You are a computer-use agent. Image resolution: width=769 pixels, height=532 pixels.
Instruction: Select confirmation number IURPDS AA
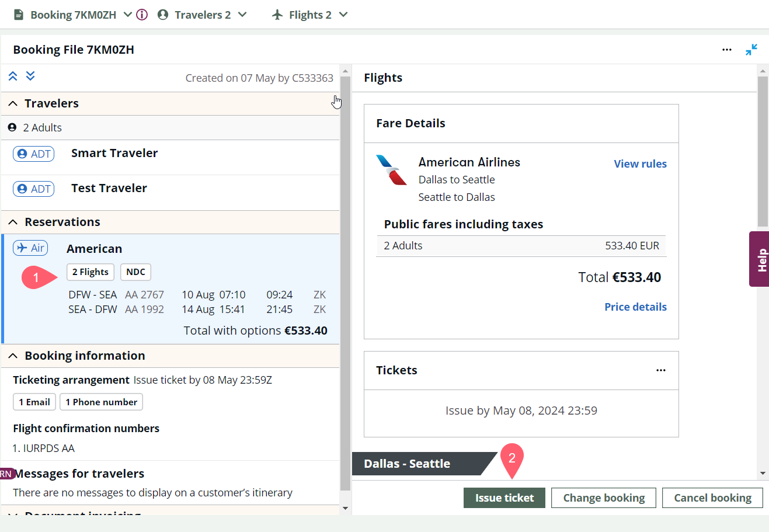[48, 448]
